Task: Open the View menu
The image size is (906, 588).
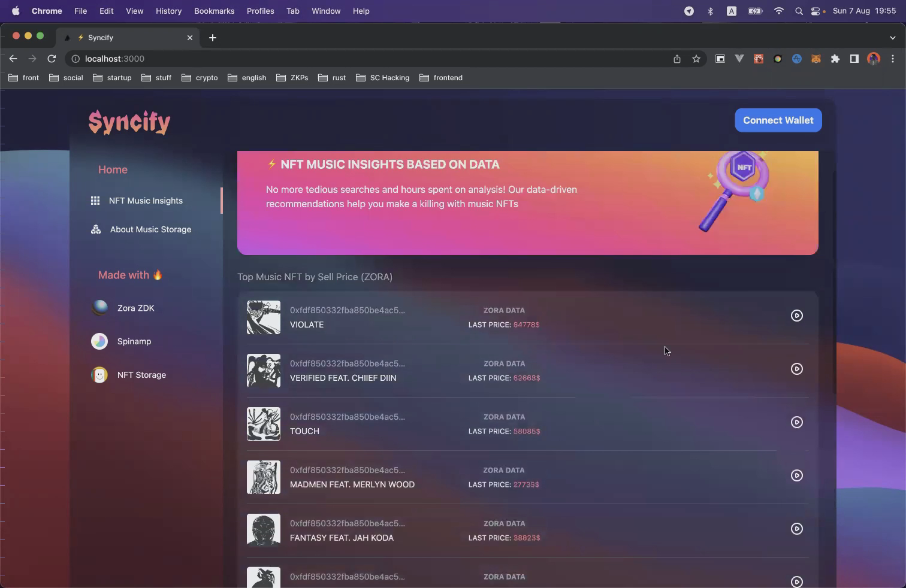Action: coord(134,11)
